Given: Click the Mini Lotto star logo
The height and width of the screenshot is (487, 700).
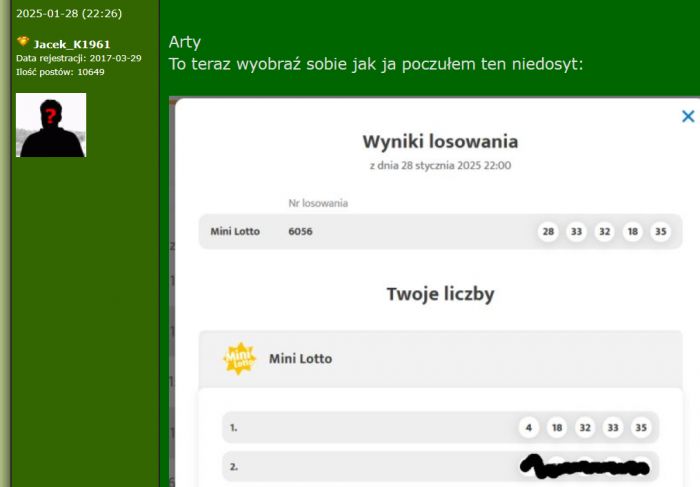Looking at the screenshot, I should point(240,358).
